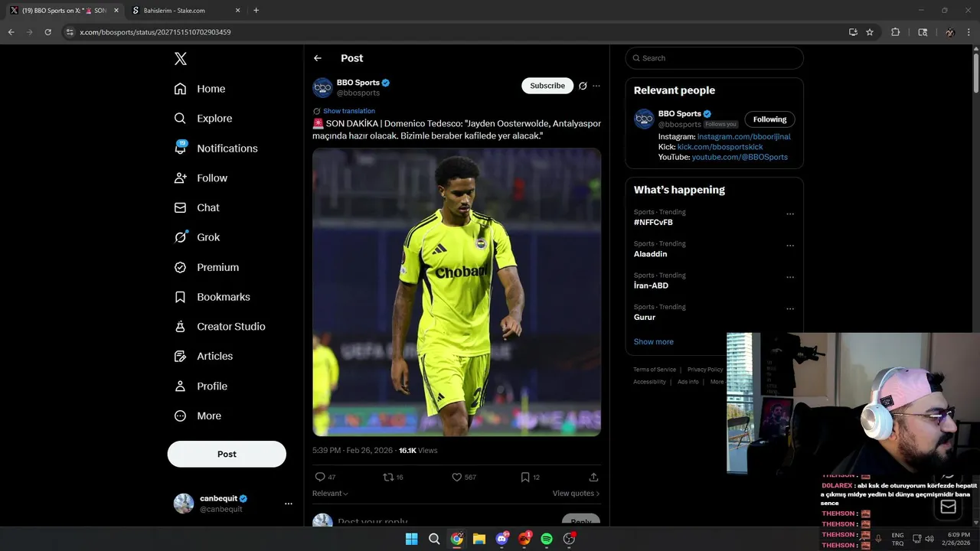This screenshot has width=980, height=551.
Task: Click the address bar URL
Action: click(x=155, y=32)
